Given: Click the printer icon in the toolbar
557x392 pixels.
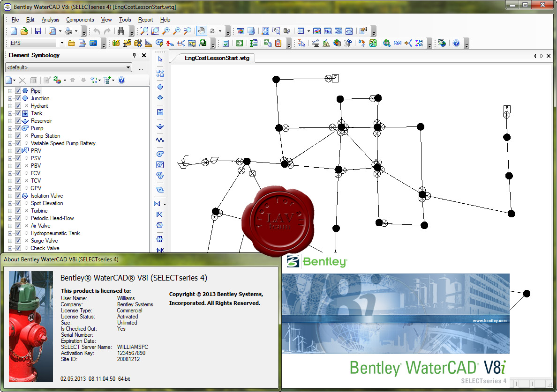Looking at the screenshot, I should point(68,31).
